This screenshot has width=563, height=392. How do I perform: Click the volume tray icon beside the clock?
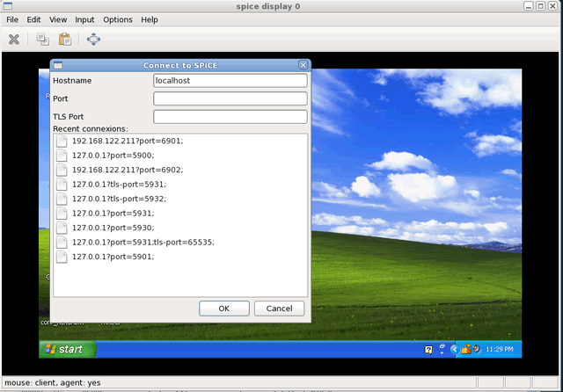(x=477, y=349)
